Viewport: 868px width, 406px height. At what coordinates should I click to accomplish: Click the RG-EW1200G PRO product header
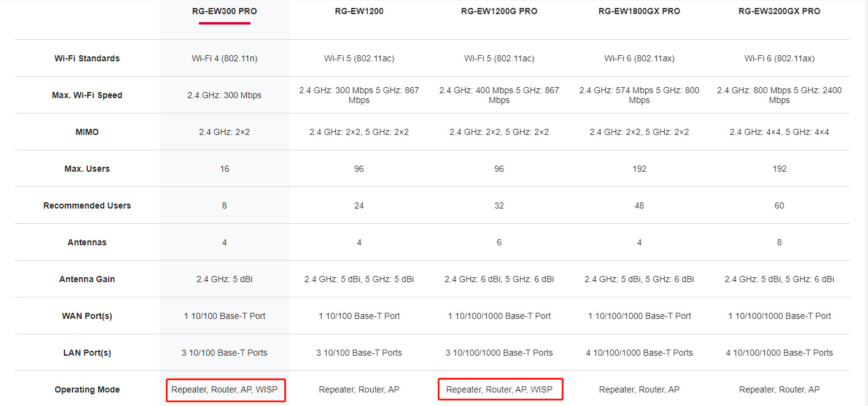pyautogui.click(x=498, y=11)
